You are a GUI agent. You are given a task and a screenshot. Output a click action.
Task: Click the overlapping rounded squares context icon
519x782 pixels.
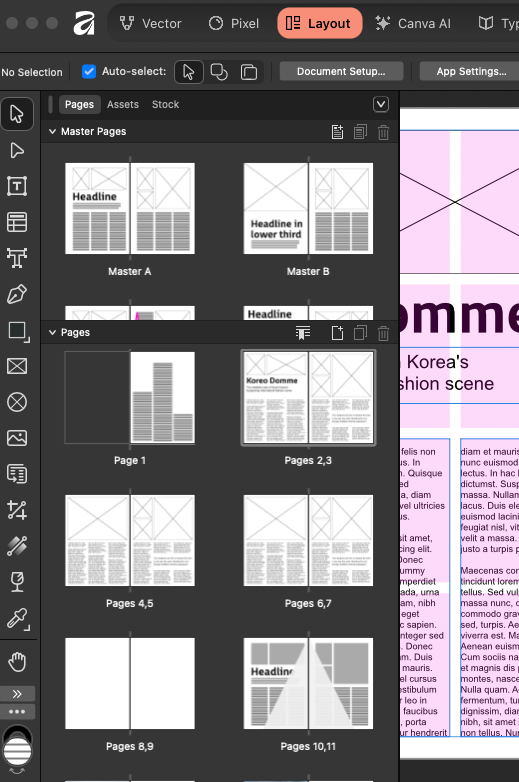[x=219, y=72]
